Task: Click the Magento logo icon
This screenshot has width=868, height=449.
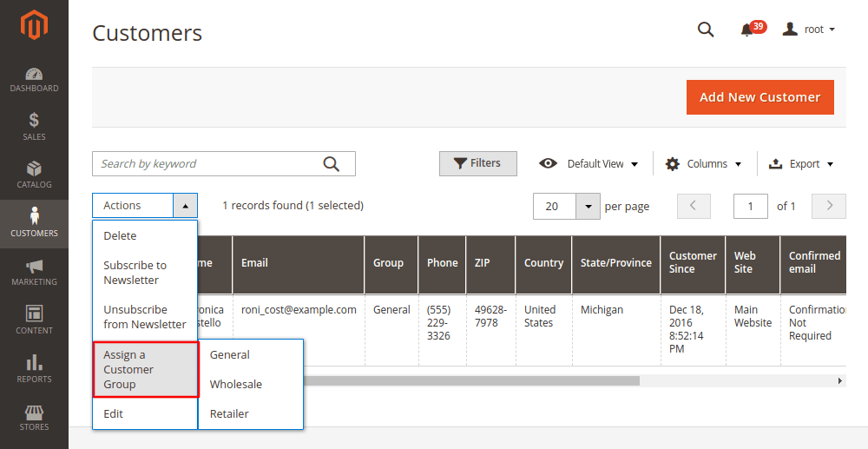Action: tap(35, 25)
